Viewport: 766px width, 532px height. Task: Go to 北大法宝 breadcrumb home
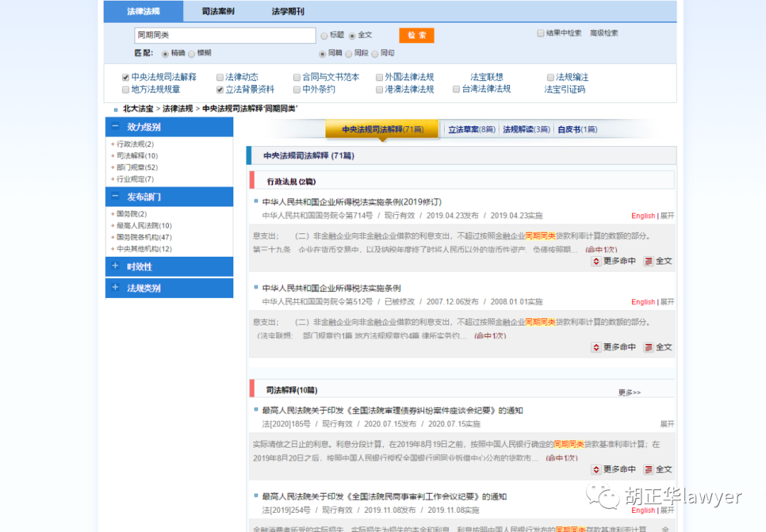(138, 109)
